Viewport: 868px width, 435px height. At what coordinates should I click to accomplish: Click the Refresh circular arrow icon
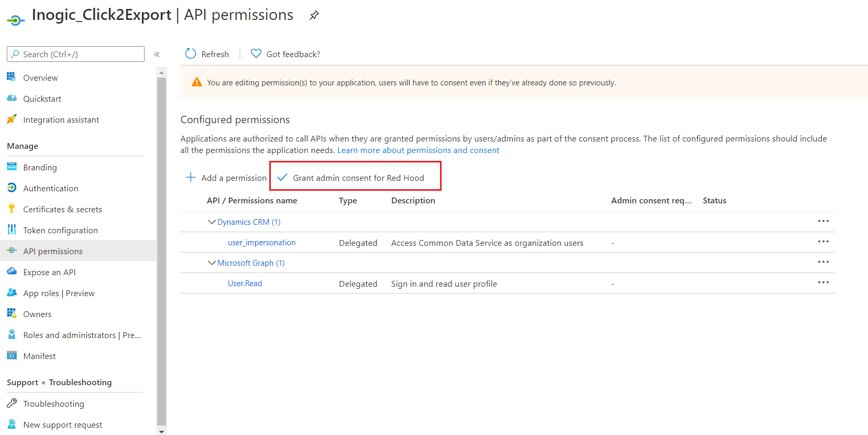(x=191, y=53)
